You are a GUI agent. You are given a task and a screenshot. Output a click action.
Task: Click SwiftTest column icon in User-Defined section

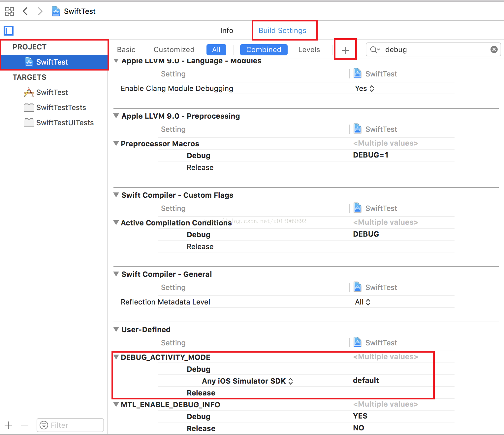358,342
